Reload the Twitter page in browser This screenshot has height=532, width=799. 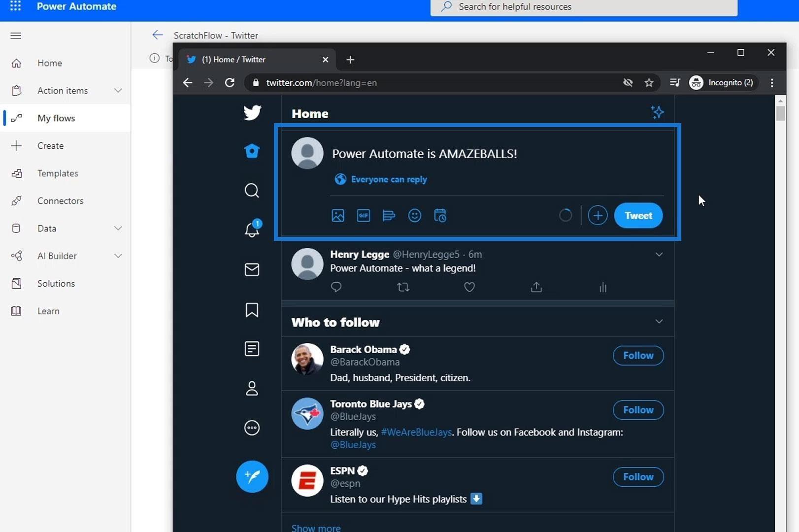(x=230, y=82)
